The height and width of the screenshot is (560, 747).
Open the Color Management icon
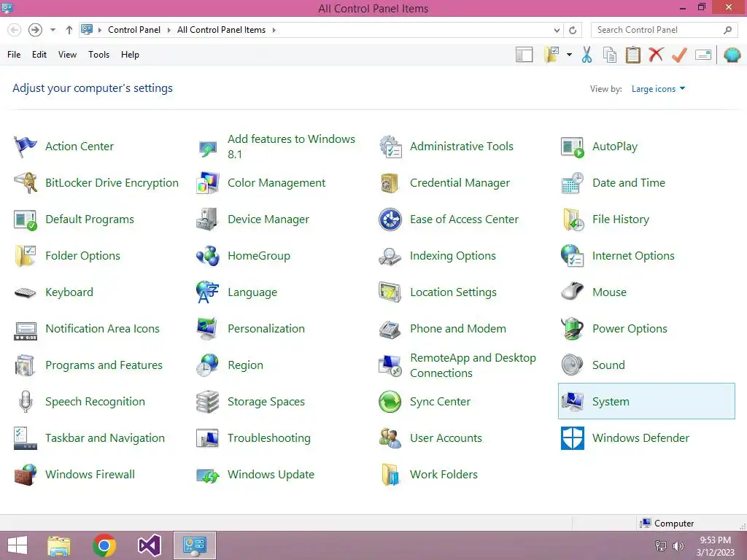click(208, 183)
